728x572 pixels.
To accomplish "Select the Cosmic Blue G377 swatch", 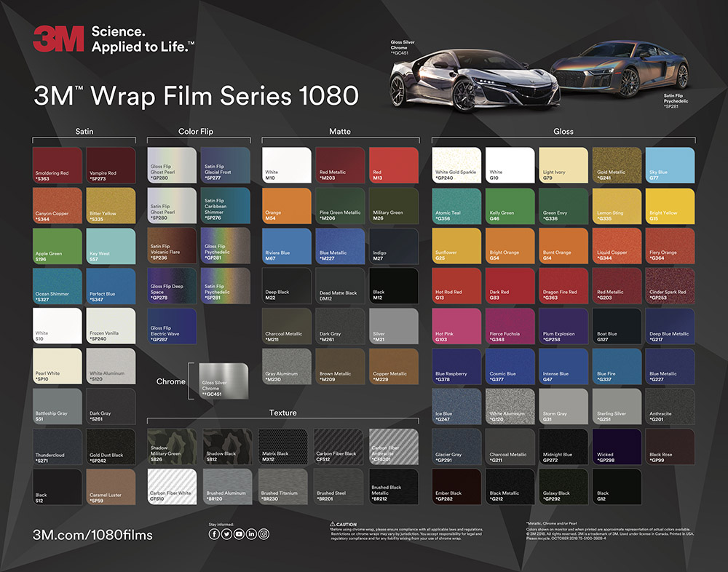I will pyautogui.click(x=510, y=366).
